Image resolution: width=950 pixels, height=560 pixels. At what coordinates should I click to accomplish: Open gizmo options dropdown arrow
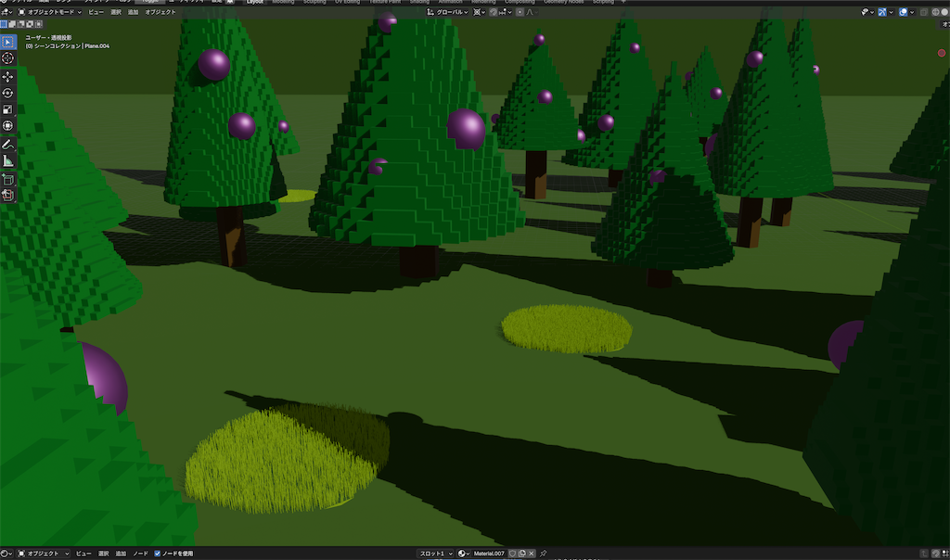[892, 12]
